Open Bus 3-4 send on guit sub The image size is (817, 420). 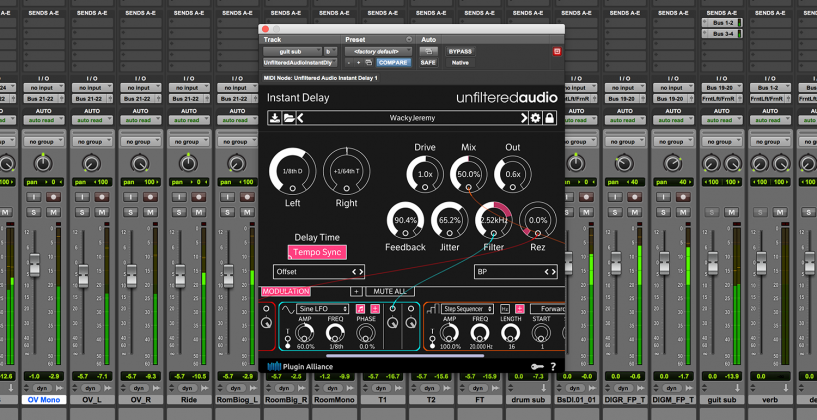722,34
